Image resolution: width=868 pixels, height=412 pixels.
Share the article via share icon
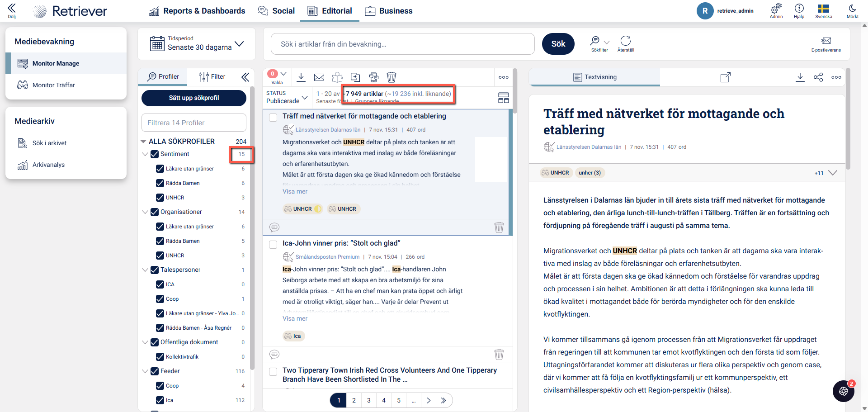click(x=818, y=77)
